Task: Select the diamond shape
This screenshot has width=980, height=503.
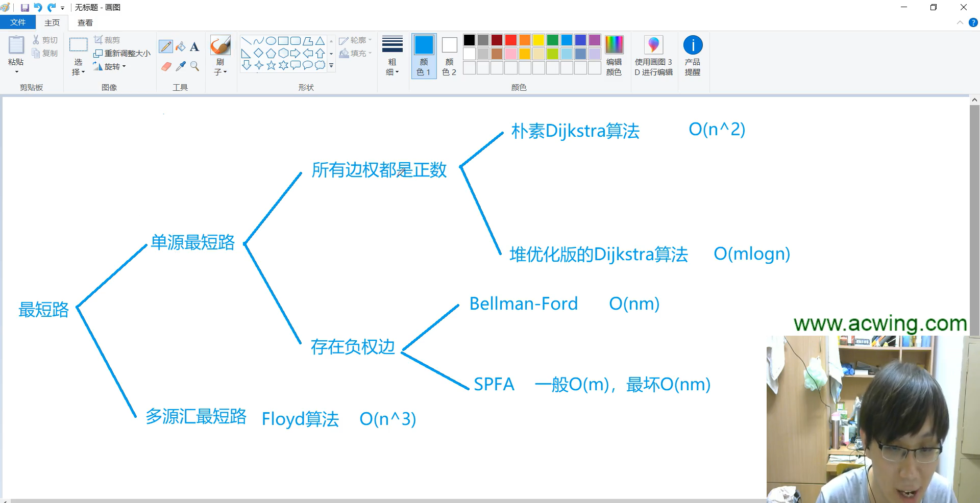Action: click(258, 53)
